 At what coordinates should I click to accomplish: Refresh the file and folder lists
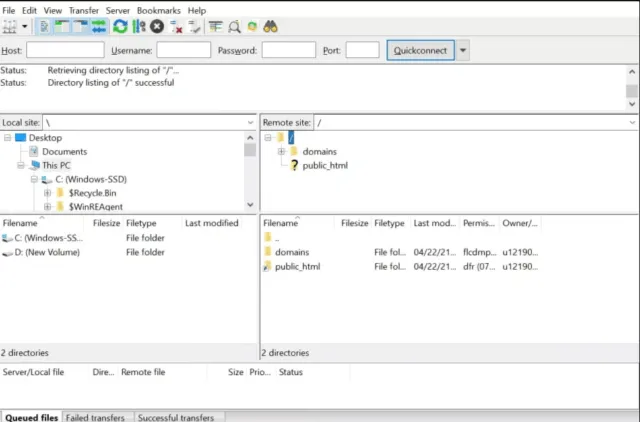(120, 26)
